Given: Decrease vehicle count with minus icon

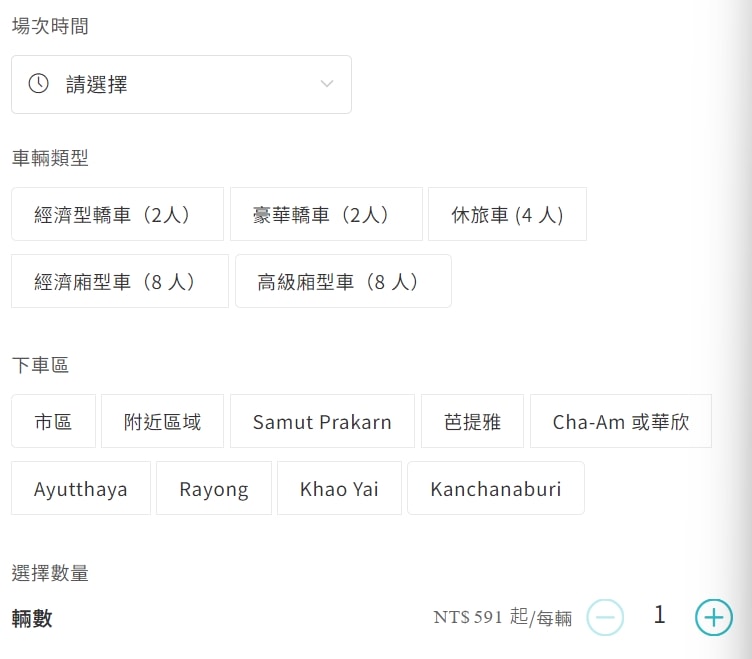Looking at the screenshot, I should (x=605, y=617).
